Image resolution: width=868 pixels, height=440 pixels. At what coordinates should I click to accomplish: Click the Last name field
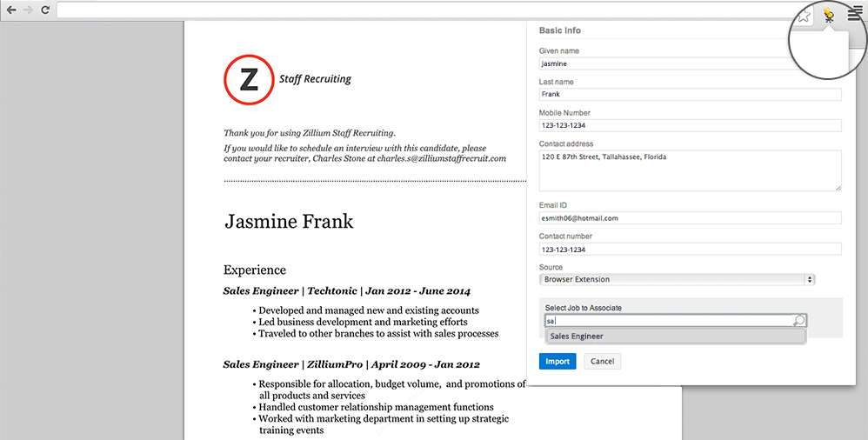click(690, 95)
